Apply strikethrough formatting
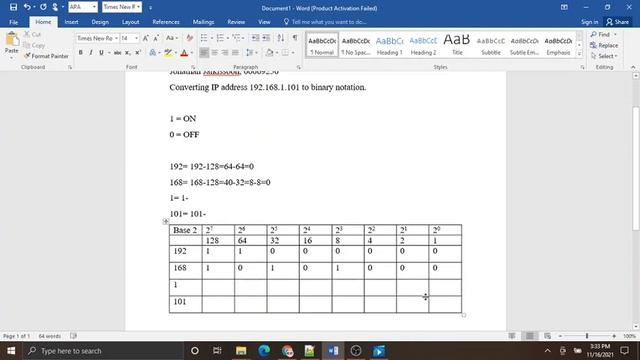Viewport: 640px width, 360px height. [117, 53]
